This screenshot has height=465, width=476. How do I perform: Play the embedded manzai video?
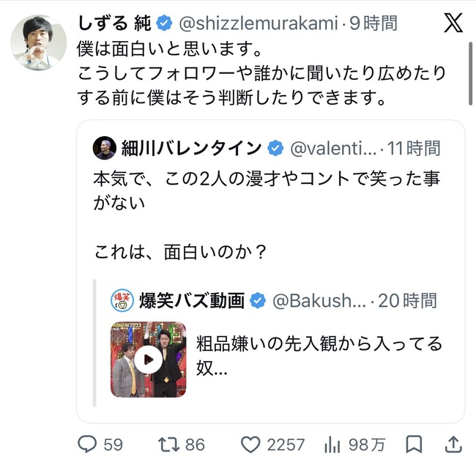(149, 360)
